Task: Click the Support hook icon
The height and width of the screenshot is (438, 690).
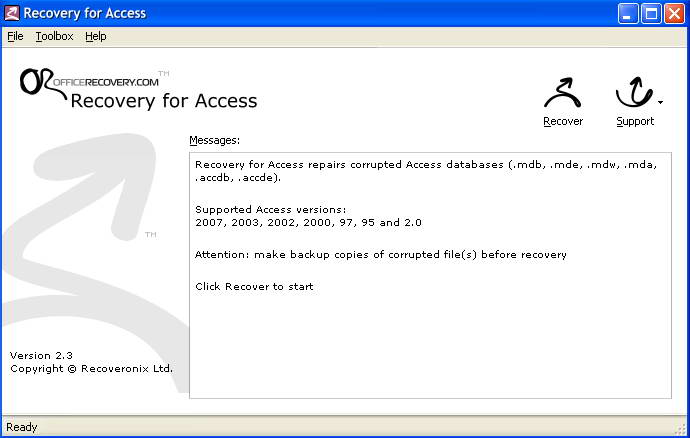Action: click(634, 92)
